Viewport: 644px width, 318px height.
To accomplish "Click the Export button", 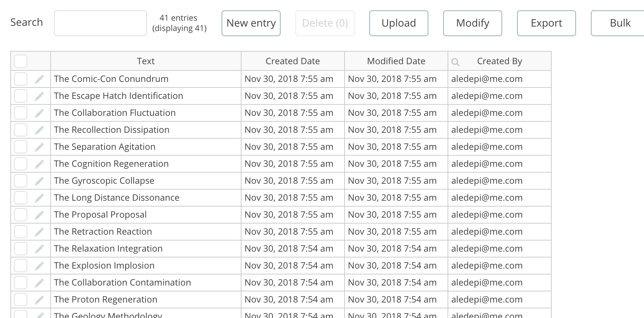I will click(x=546, y=23).
